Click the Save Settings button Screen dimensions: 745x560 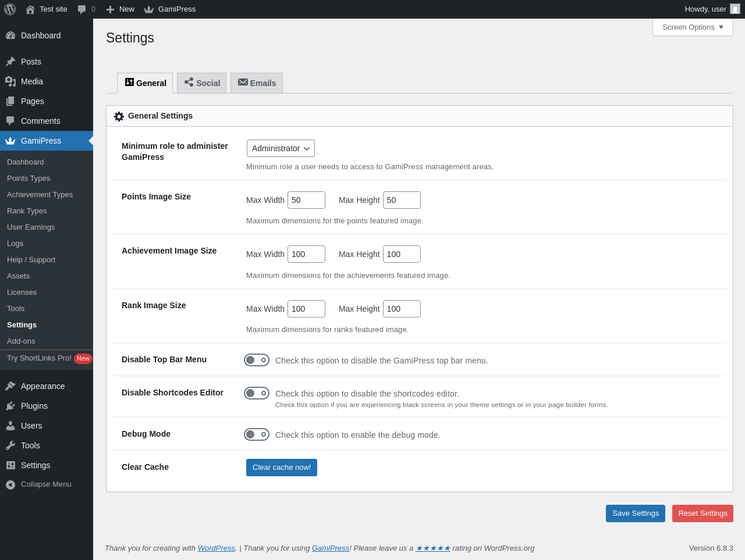tap(635, 513)
